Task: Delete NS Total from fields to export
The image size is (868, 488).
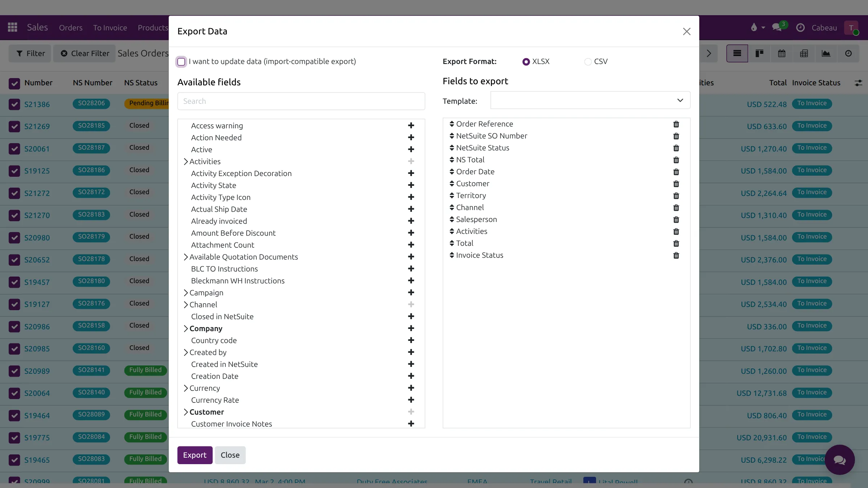Action: click(x=676, y=160)
